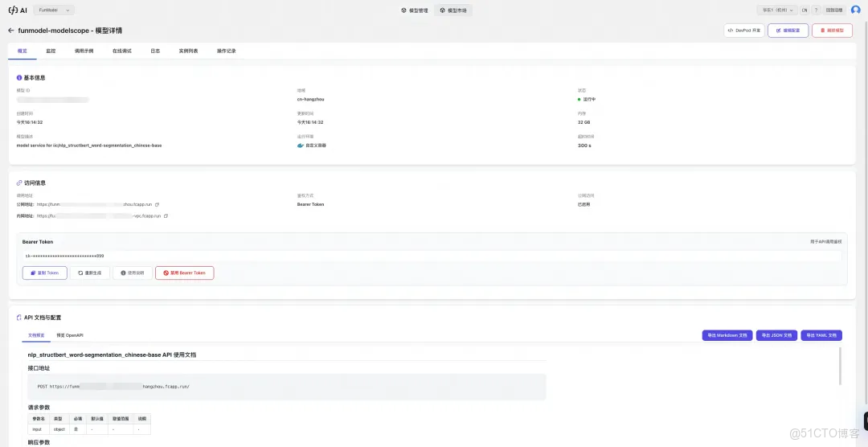868x447 pixels.
Task: Click the 内网地址 URL text
Action: pyautogui.click(x=99, y=216)
